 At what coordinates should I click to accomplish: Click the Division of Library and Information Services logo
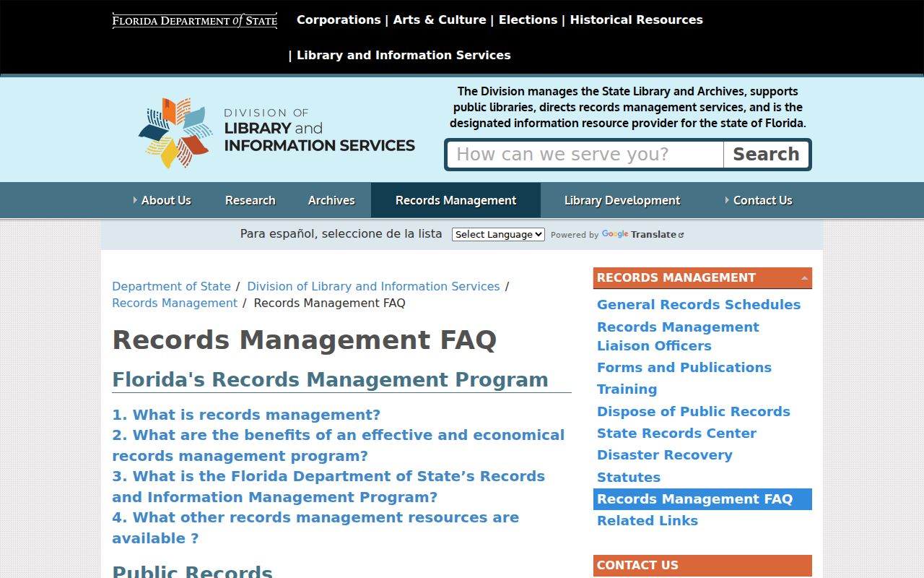pos(276,133)
